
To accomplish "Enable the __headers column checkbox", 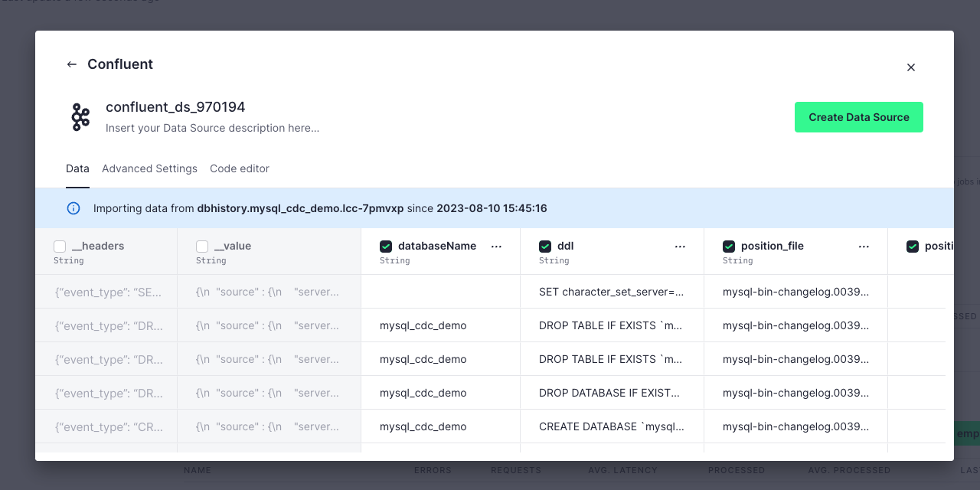I will (60, 247).
